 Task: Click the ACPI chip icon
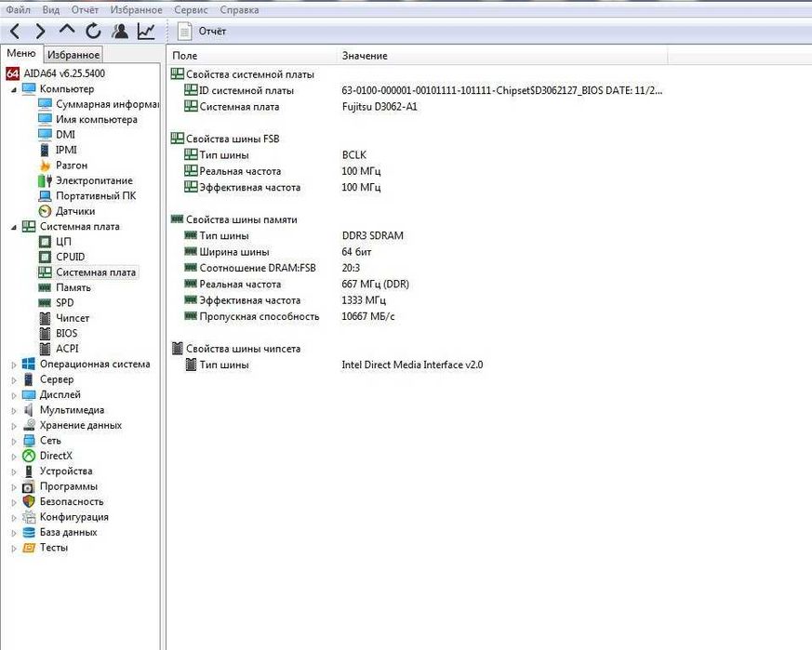click(45, 349)
